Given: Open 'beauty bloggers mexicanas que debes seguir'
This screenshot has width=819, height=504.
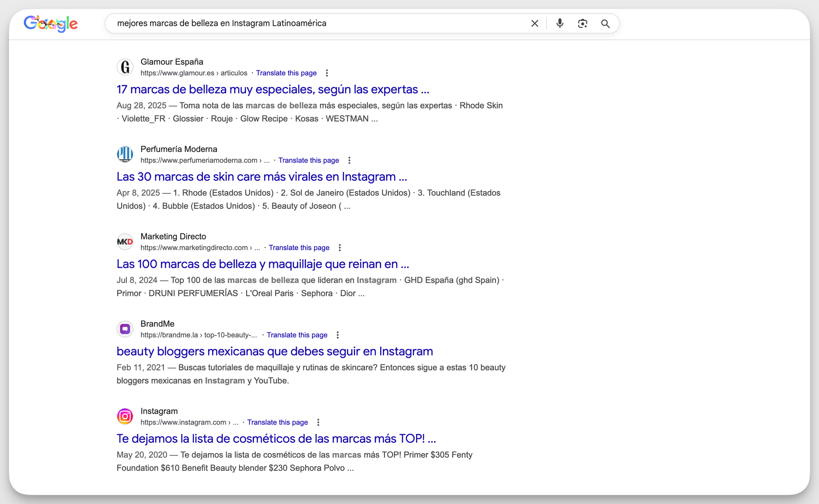Looking at the screenshot, I should click(274, 351).
